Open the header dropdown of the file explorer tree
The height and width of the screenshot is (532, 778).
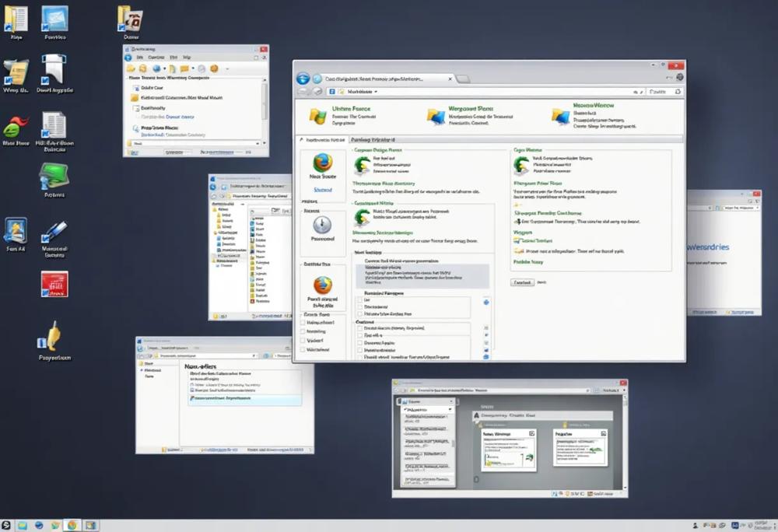pos(243,204)
